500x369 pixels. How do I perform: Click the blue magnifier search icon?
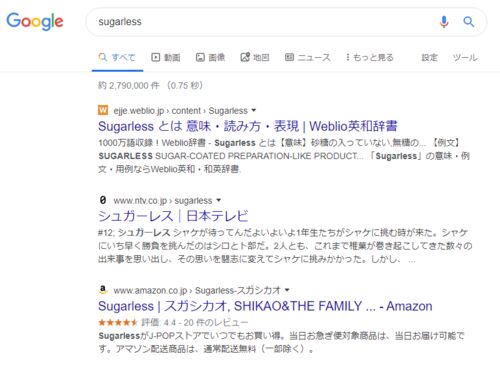point(469,22)
